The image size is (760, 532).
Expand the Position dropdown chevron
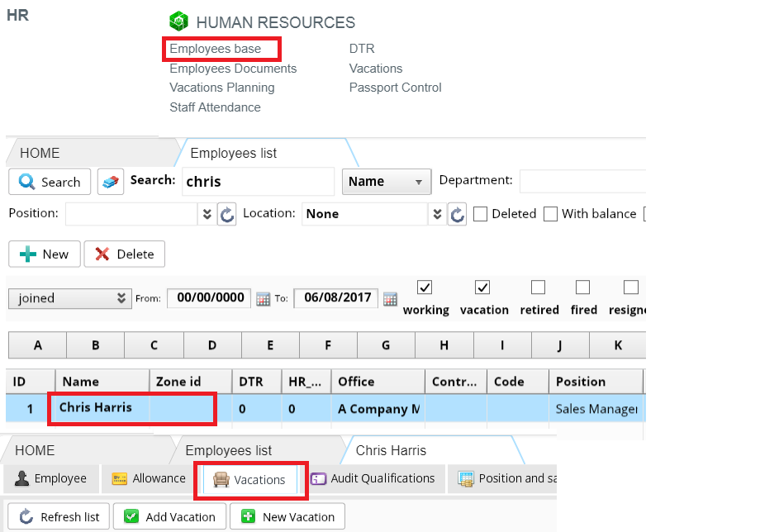[207, 214]
